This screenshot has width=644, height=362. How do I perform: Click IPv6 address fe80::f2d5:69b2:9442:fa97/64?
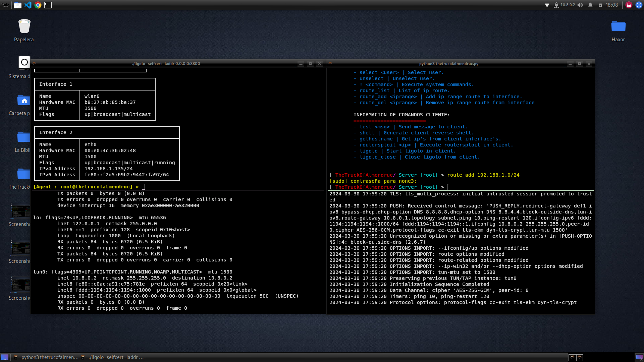126,175
